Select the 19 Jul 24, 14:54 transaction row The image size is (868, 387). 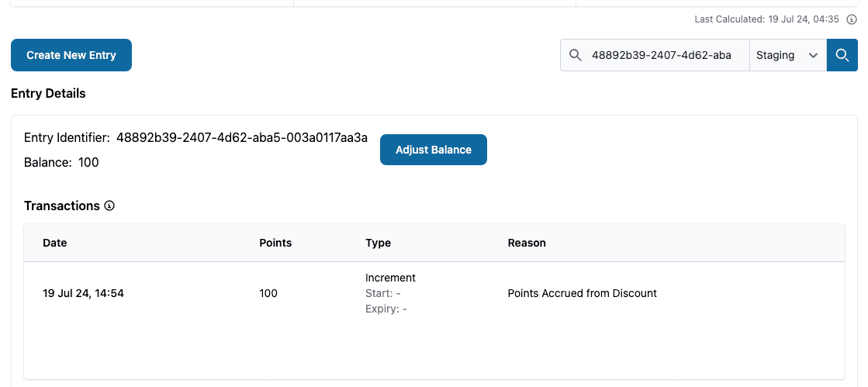[83, 293]
